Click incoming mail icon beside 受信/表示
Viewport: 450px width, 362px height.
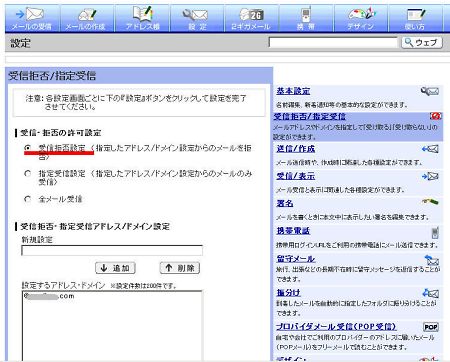pyautogui.click(x=430, y=176)
